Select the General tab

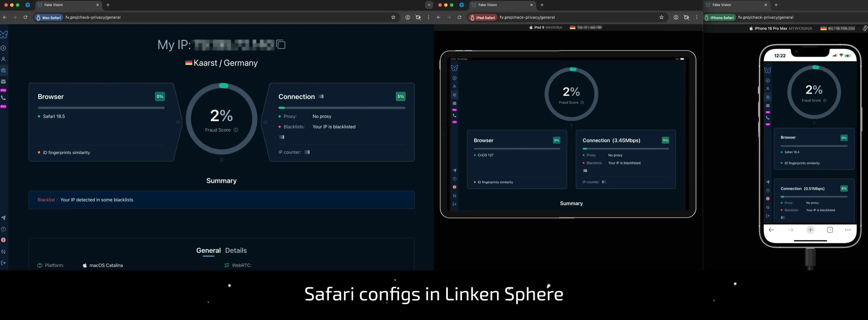click(208, 250)
